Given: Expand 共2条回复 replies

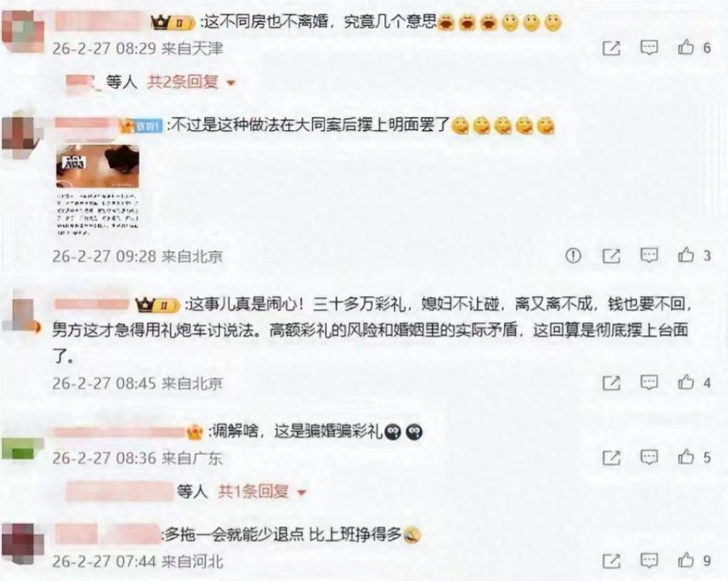Looking at the screenshot, I should [x=183, y=82].
